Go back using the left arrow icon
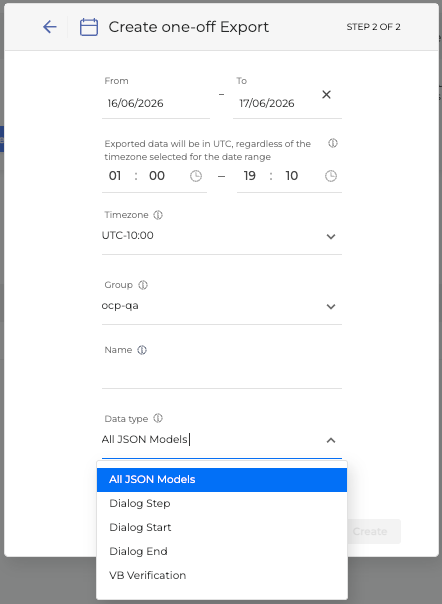Viewport: 442px width, 604px height. (x=50, y=27)
